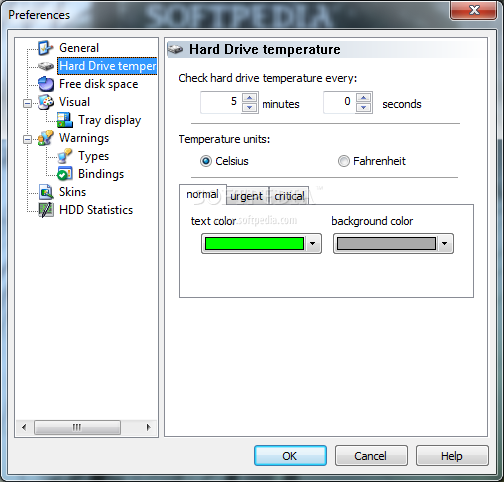Increase the seconds value
This screenshot has width=504, height=482.
364,98
